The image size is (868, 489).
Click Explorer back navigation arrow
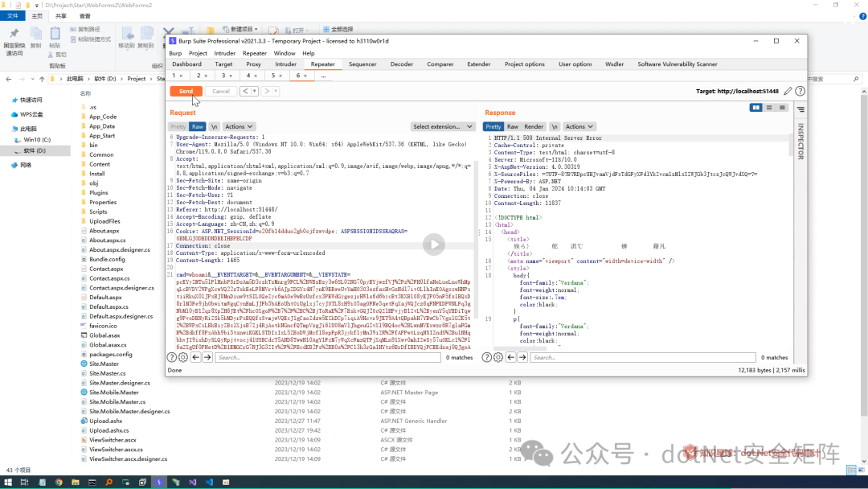(x=9, y=79)
